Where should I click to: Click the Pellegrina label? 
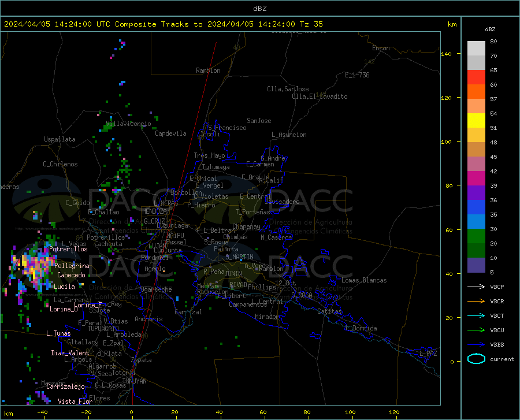tap(72, 266)
